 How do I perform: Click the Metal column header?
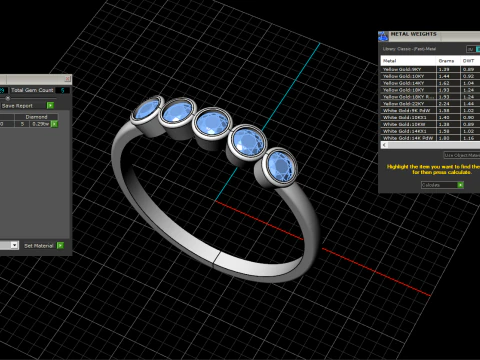pos(408,61)
